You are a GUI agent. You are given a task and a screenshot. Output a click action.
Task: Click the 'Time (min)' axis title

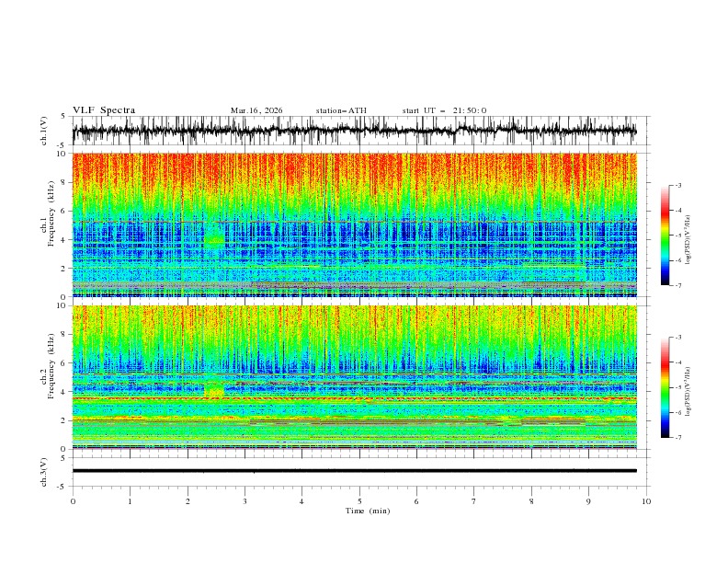(x=368, y=511)
